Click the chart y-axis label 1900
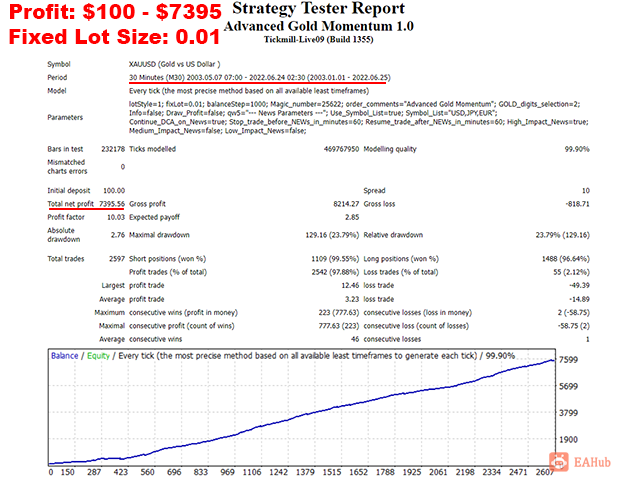The width and height of the screenshot is (620, 477). (568, 439)
